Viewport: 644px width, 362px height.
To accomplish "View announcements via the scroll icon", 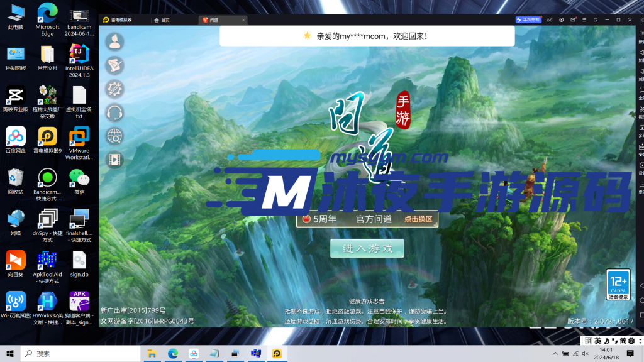I will [114, 65].
